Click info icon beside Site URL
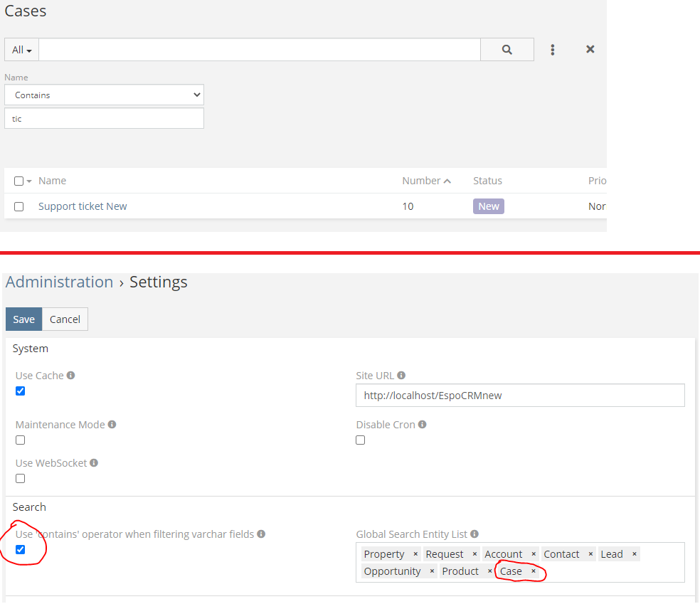 pyautogui.click(x=401, y=375)
